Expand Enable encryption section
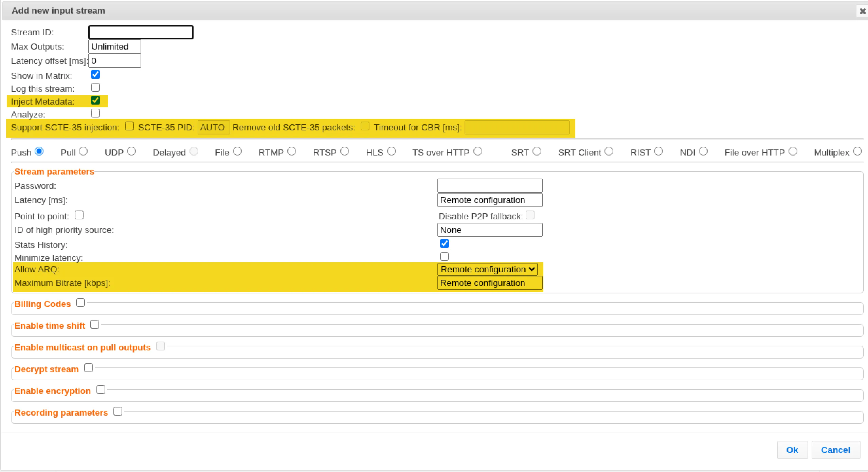The height and width of the screenshot is (472, 868). click(101, 389)
